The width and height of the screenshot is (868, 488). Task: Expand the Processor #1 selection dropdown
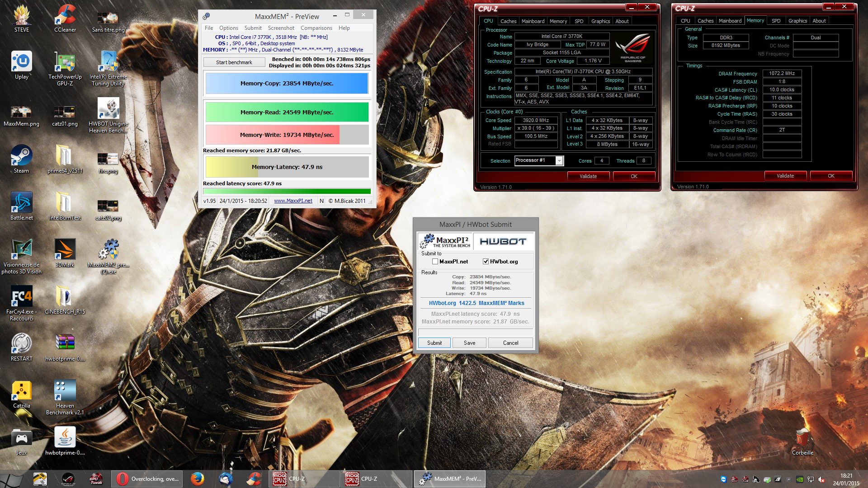click(x=559, y=161)
